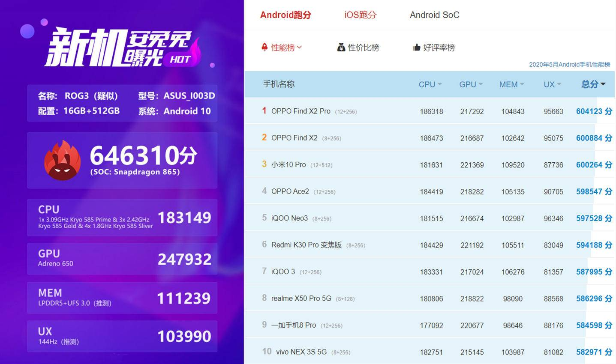Image resolution: width=616 pixels, height=364 pixels.
Task: Click the 16GB+512GB configuration text
Action: (91, 111)
